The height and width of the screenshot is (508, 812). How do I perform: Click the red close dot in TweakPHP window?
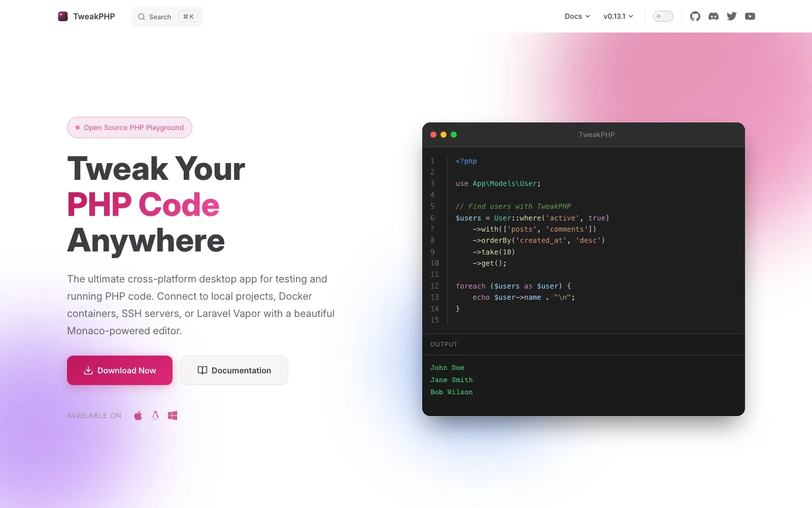(433, 135)
